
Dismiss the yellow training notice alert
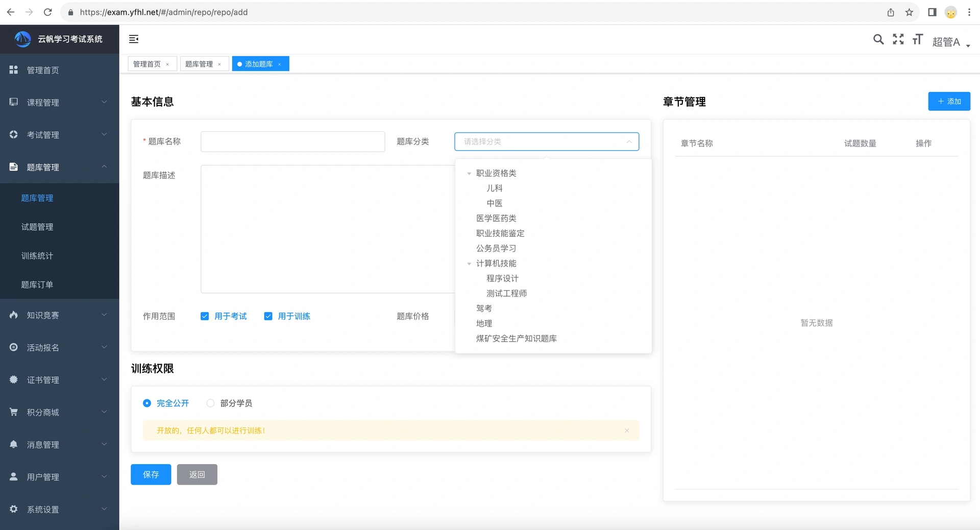click(x=627, y=430)
